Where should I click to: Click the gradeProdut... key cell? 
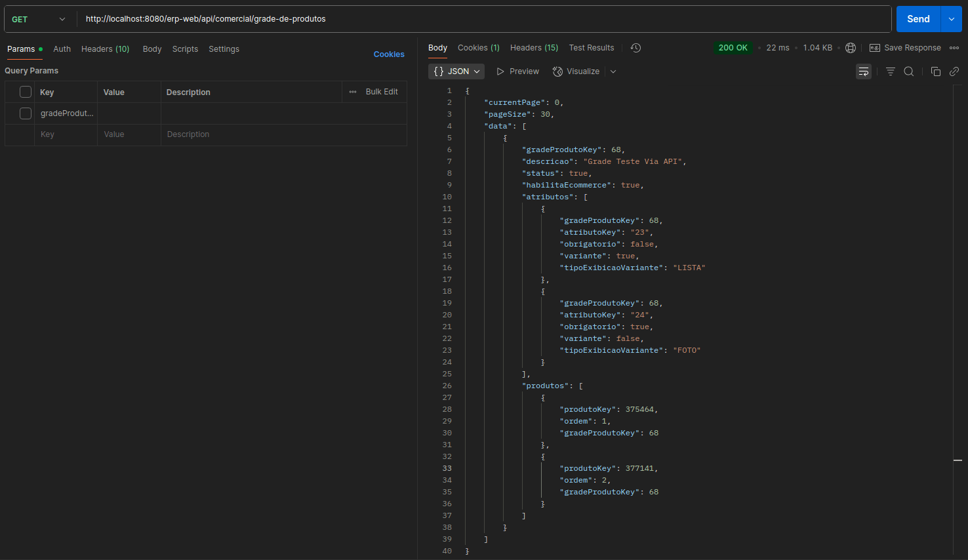67,113
